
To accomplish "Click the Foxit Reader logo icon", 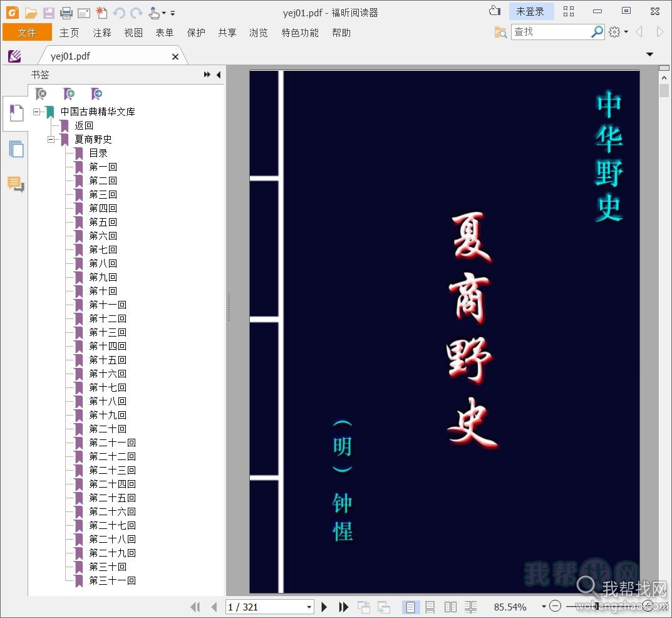I will 13,13.
